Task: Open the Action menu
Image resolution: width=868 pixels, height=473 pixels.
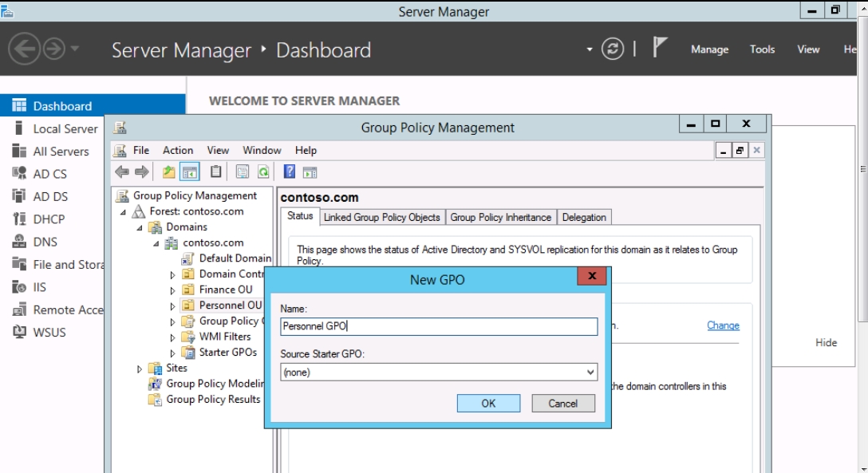Action: point(178,150)
